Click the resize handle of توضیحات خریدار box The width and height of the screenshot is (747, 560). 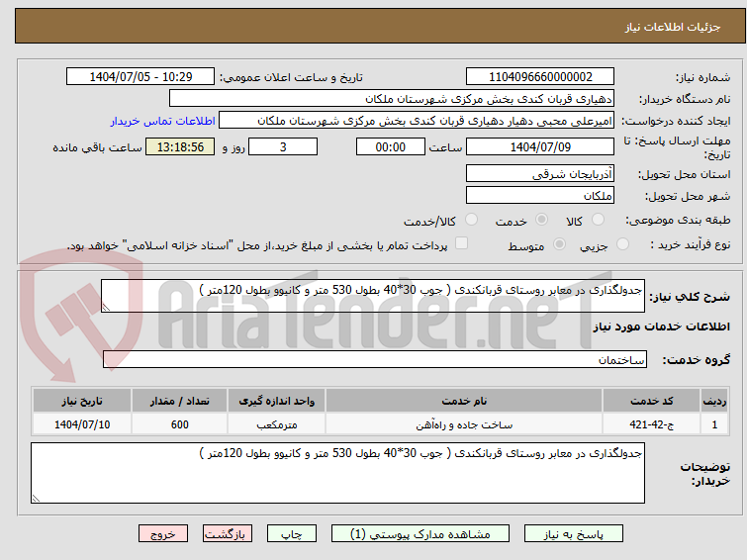pyautogui.click(x=37, y=498)
